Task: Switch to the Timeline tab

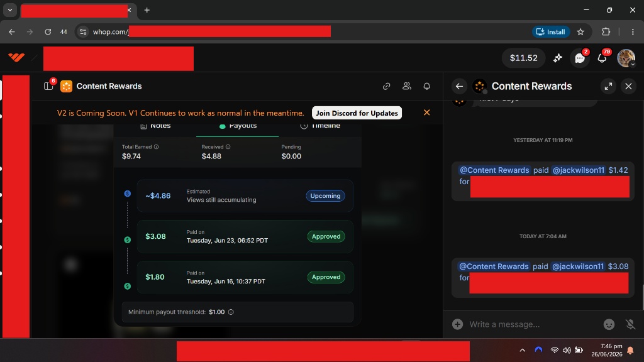Action: click(320, 126)
